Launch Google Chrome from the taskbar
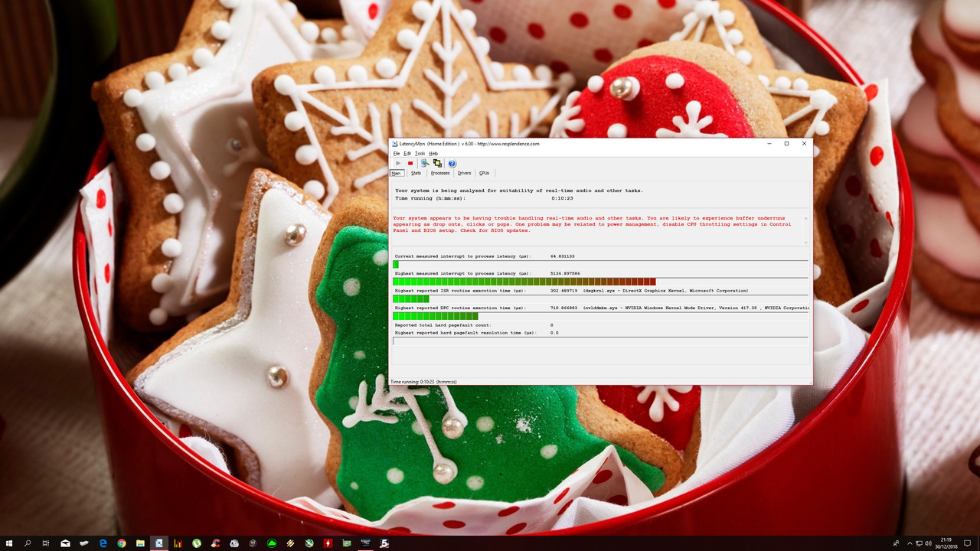The width and height of the screenshot is (980, 551). [122, 543]
